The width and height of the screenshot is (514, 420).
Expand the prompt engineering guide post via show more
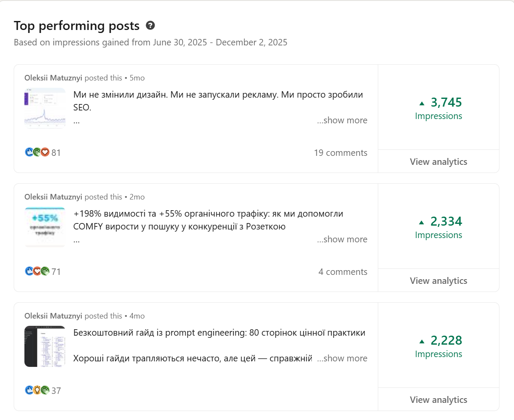pos(342,358)
